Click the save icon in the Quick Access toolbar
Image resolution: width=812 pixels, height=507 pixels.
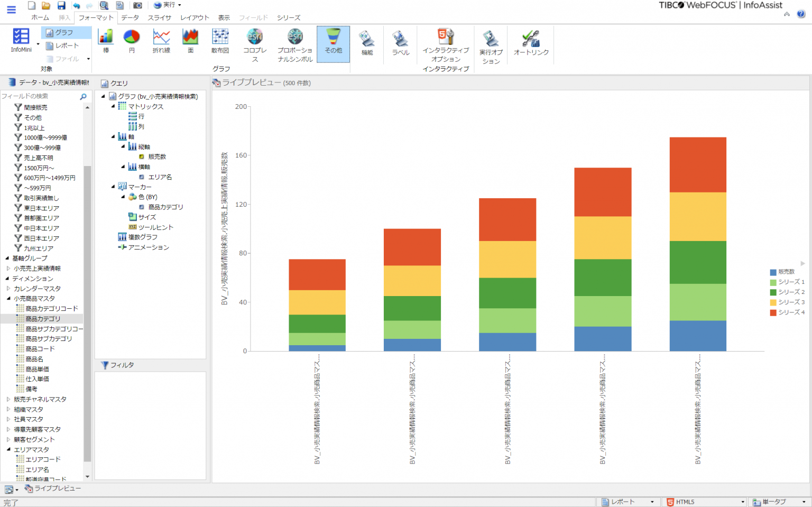coord(61,5)
